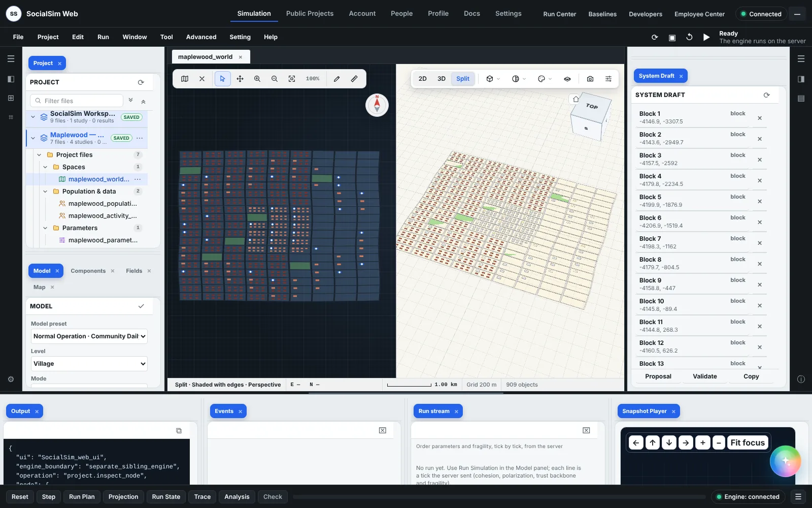
Task: Collapse the Parameters folder
Action: point(46,228)
